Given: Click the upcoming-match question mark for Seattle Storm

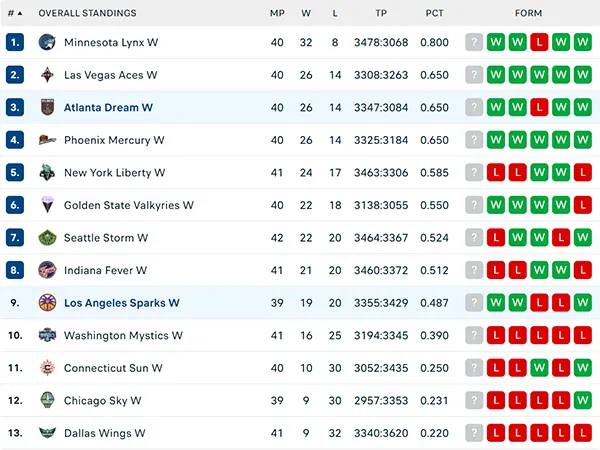Looking at the screenshot, I should [474, 237].
